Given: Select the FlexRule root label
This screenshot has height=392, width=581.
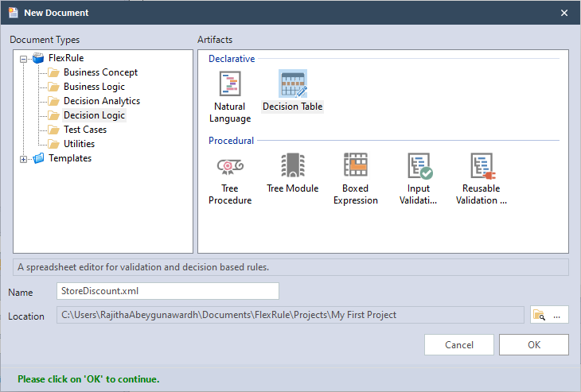Looking at the screenshot, I should tap(66, 58).
